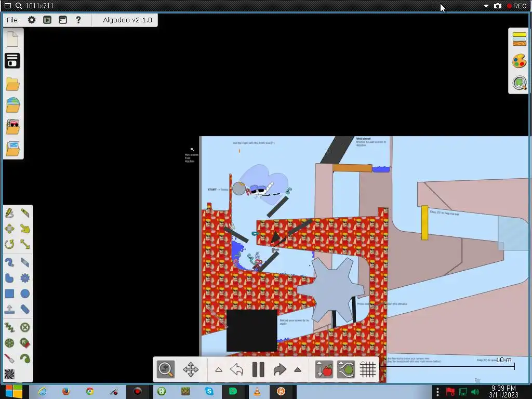Open the Appearance color palette icon
The height and width of the screenshot is (399, 532).
click(520, 61)
